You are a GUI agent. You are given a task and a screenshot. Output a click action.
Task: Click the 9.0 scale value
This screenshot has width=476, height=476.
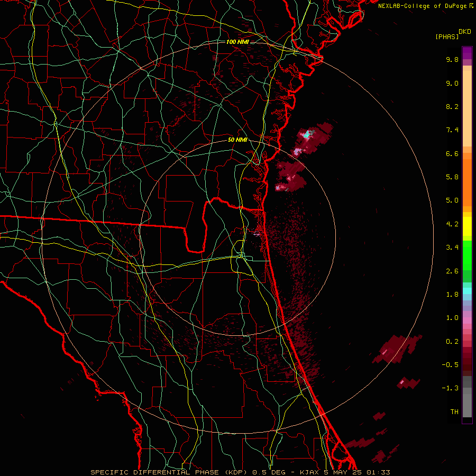pyautogui.click(x=452, y=83)
